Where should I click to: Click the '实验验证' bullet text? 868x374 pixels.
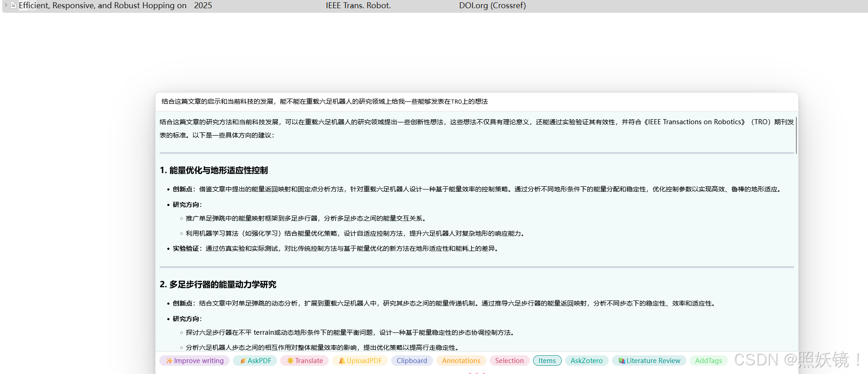[x=335, y=248]
